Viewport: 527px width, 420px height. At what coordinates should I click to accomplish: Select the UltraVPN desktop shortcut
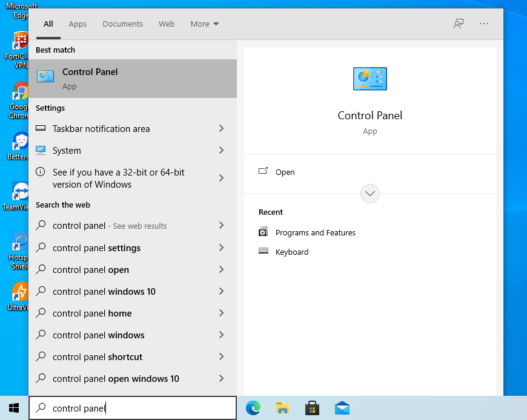pos(18,297)
